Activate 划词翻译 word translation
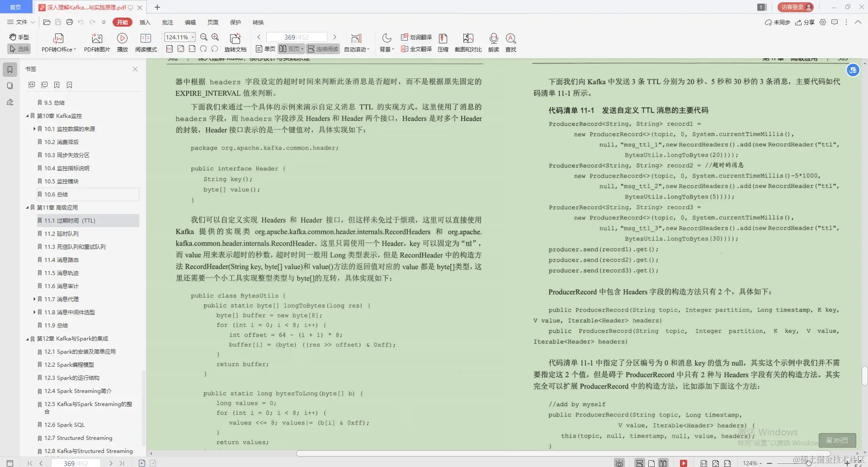868x467 pixels. (416, 38)
